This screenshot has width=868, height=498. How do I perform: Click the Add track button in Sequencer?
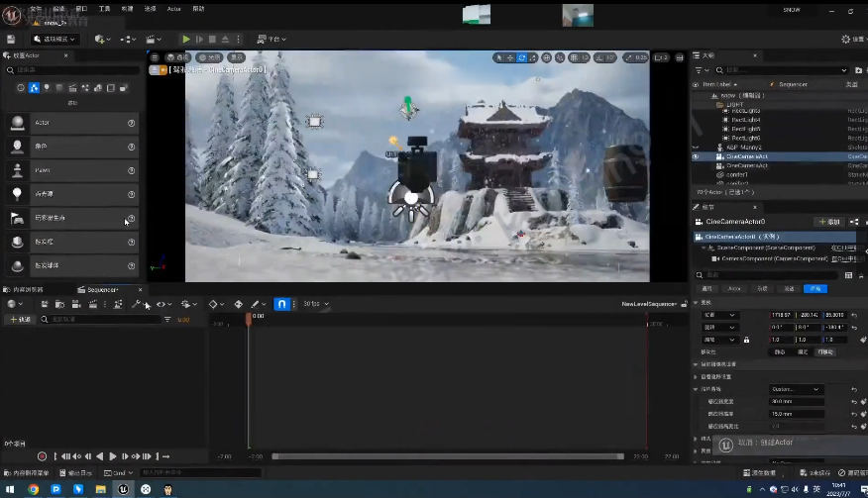pyautogui.click(x=19, y=320)
